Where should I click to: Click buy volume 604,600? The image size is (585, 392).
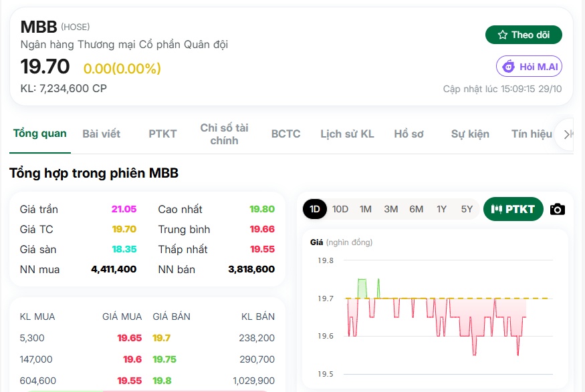coord(37,381)
